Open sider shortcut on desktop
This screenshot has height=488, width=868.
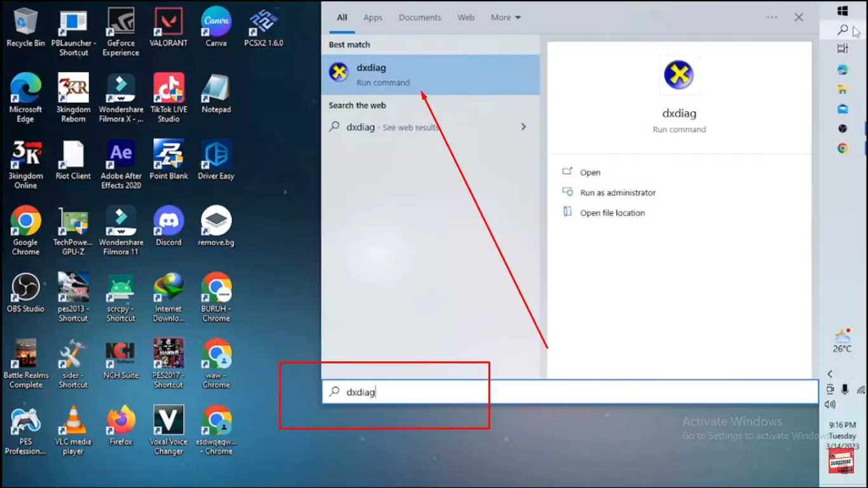click(x=73, y=363)
